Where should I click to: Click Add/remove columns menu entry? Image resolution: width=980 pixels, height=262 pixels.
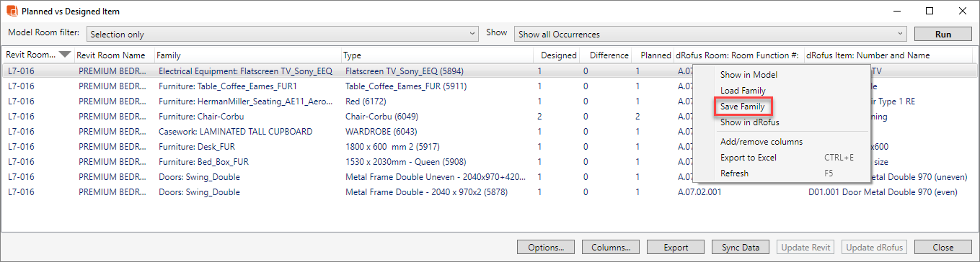click(761, 142)
